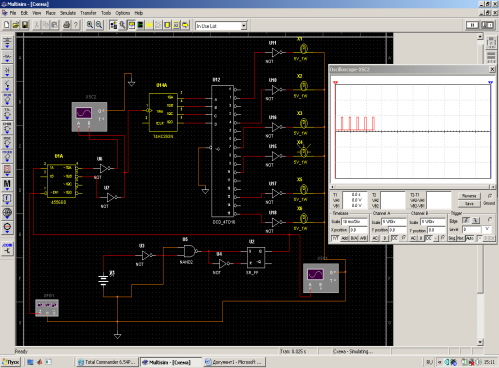
Task: Select rising edge trigger
Action: 466,220
